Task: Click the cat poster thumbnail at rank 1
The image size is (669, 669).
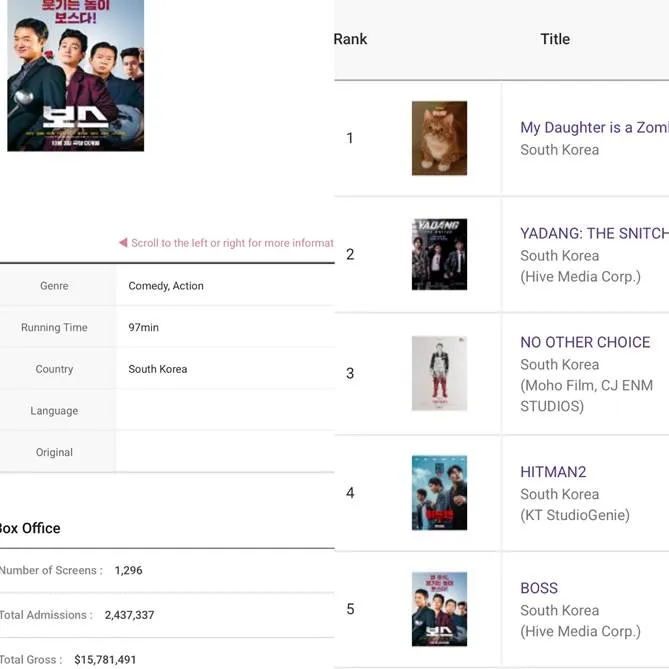Action: (x=439, y=138)
